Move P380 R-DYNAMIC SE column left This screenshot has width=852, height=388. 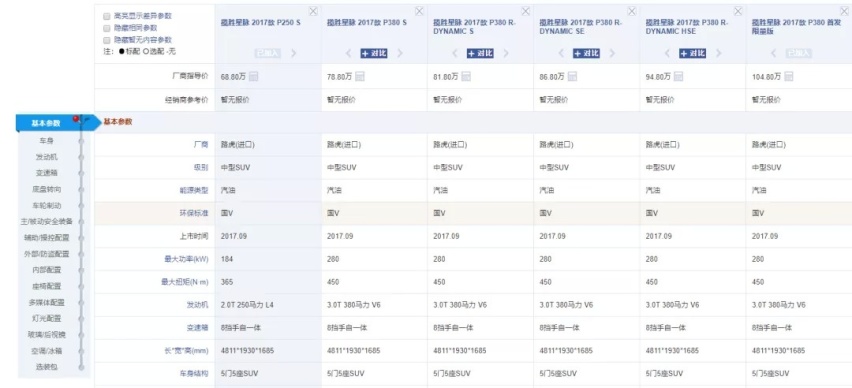tap(562, 53)
